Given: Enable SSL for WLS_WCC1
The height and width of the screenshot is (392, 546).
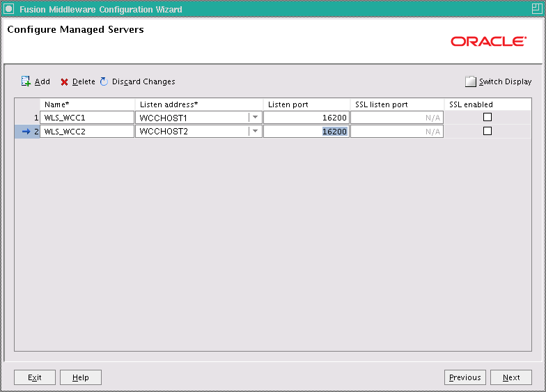Looking at the screenshot, I should pos(487,117).
